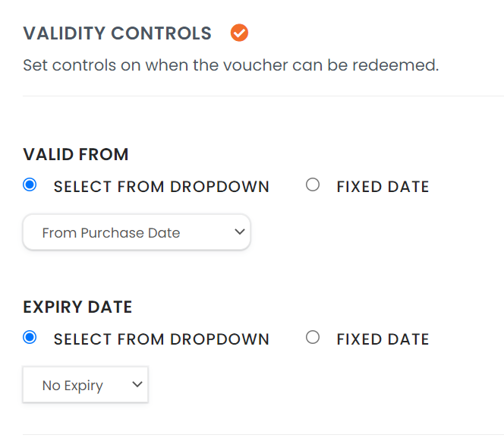Image resolution: width=504 pixels, height=438 pixels.
Task: Click the voucher redemption description text
Action: click(231, 65)
